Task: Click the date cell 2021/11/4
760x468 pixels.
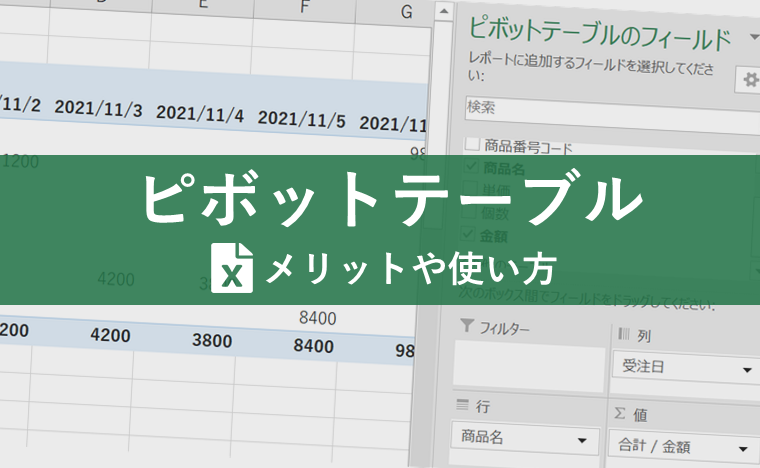Action: click(200, 113)
